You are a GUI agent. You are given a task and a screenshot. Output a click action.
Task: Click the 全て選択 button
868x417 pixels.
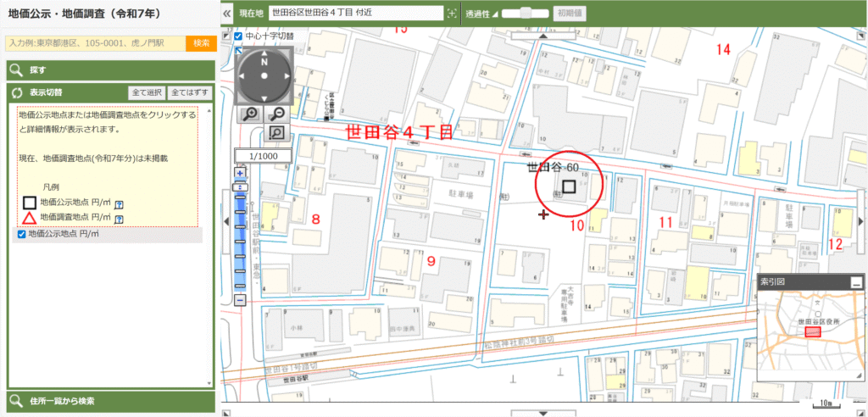point(146,92)
